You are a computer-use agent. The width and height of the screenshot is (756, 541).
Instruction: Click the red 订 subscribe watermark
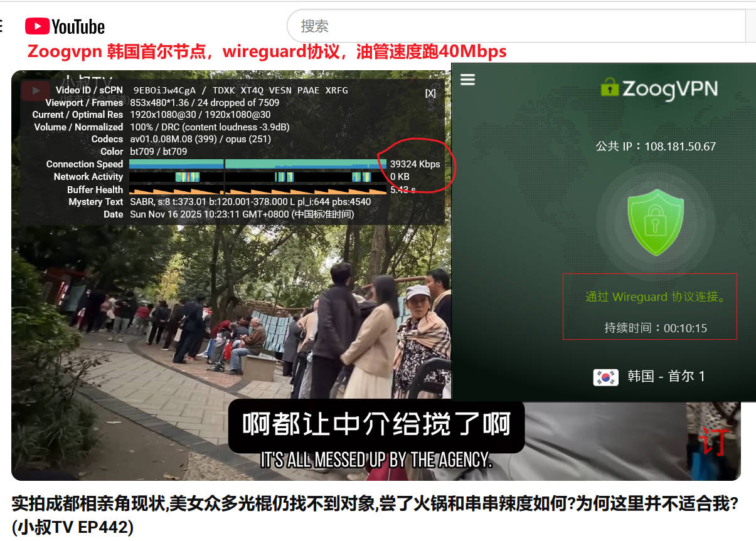pyautogui.click(x=714, y=441)
